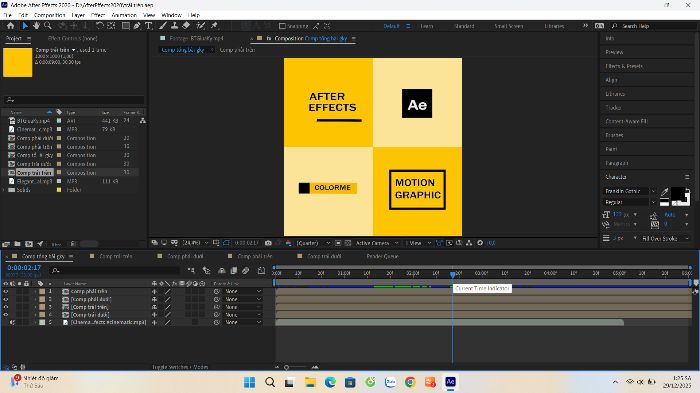
Task: Select the Pen tool
Action: pyautogui.click(x=137, y=26)
